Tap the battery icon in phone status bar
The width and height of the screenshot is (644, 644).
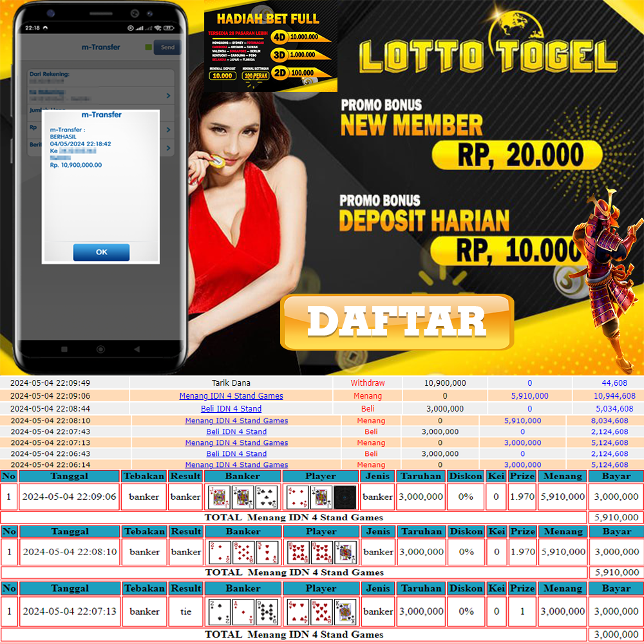tap(169, 28)
